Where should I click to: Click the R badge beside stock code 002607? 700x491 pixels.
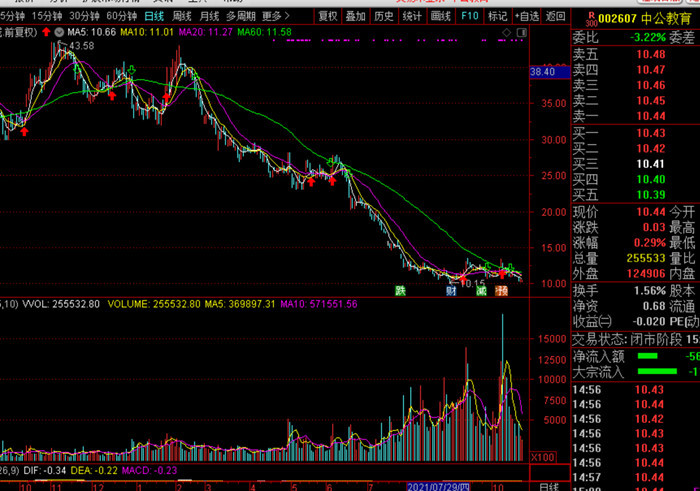(592, 17)
